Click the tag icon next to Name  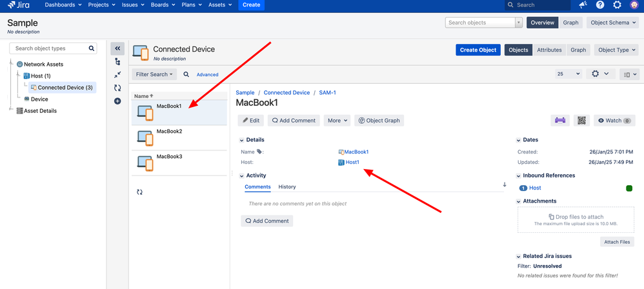259,152
